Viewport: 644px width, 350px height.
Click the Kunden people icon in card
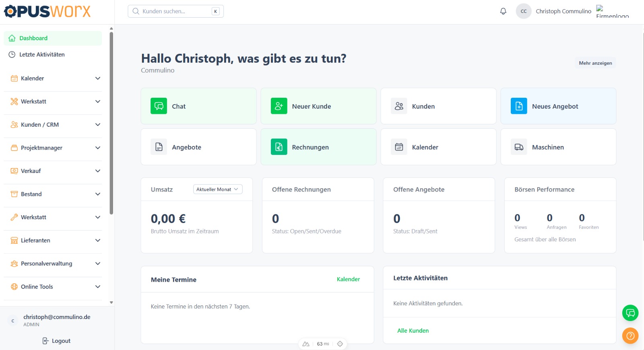tap(399, 106)
